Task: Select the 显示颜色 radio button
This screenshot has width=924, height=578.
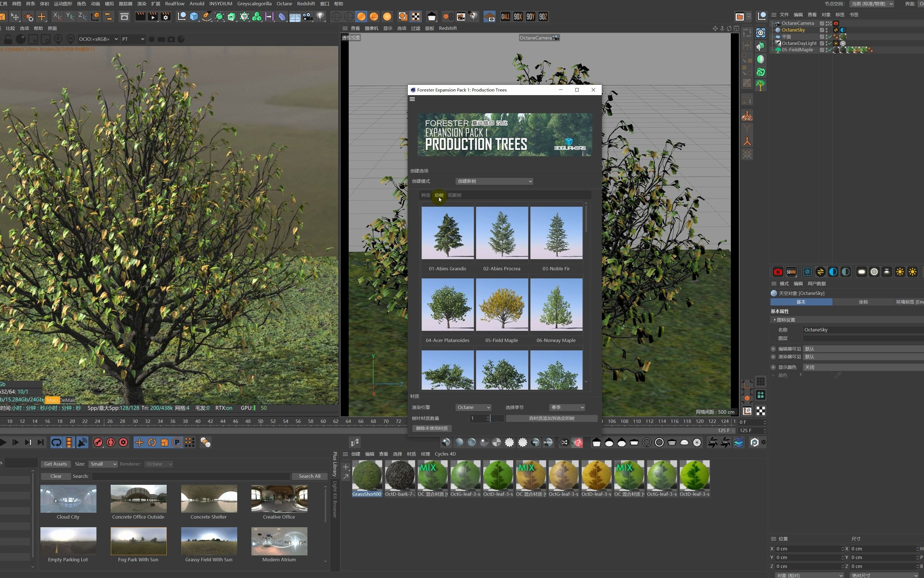Action: [x=773, y=367]
